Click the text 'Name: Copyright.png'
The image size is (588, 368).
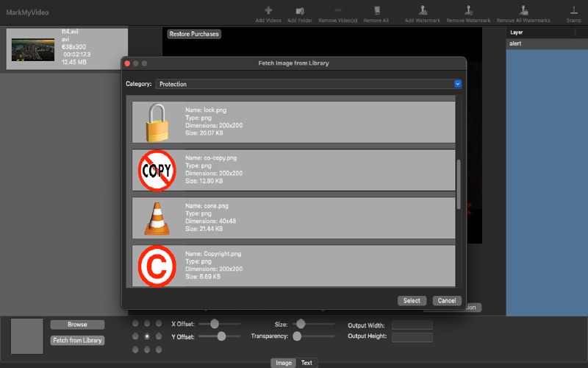point(213,254)
